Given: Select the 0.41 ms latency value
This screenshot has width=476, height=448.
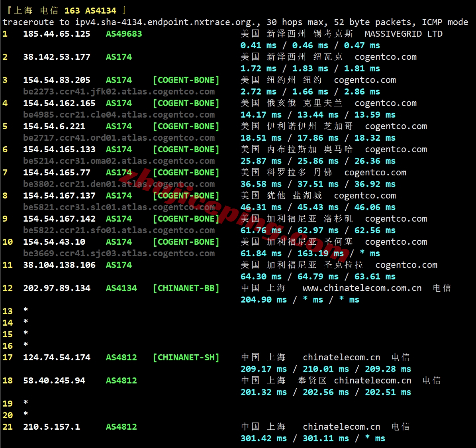Looking at the screenshot, I should click(259, 45).
